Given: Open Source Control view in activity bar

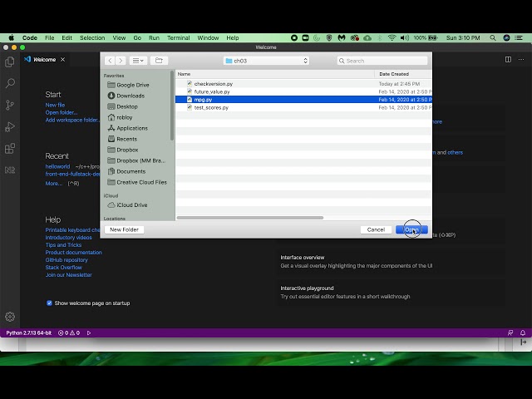Looking at the screenshot, I should pyautogui.click(x=10, y=105).
